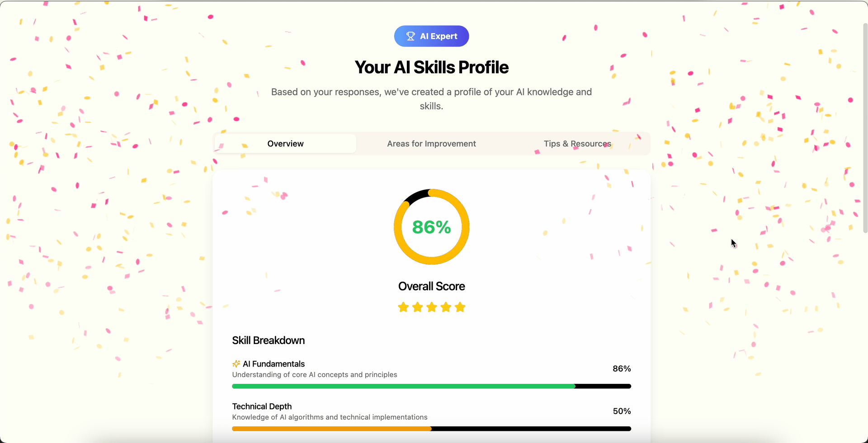Click the AI Expert badge text

439,36
